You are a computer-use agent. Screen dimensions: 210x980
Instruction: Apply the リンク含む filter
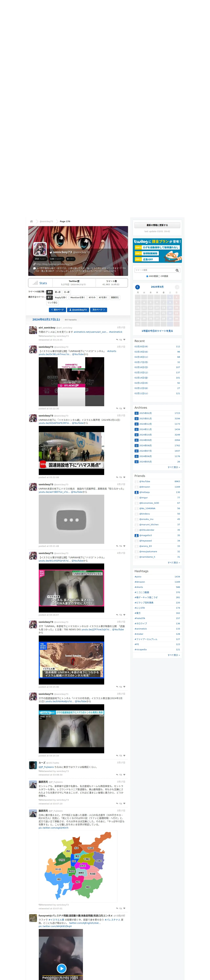pyautogui.click(x=53, y=303)
